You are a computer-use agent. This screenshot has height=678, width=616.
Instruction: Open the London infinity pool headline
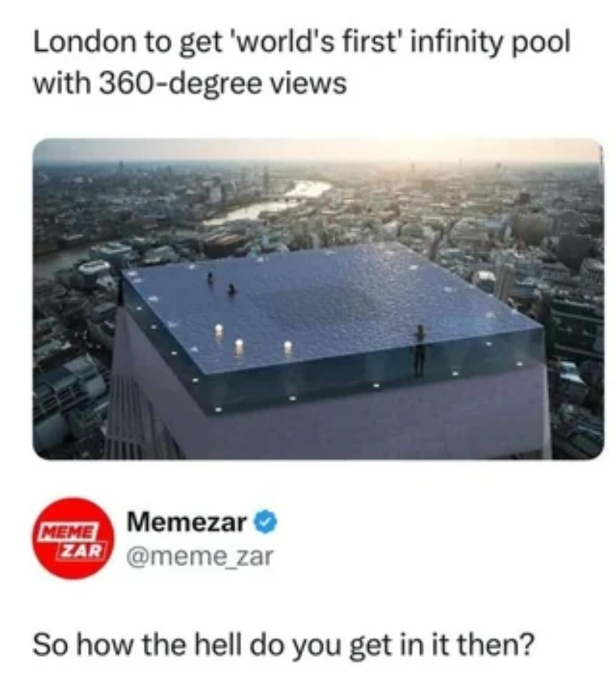coord(302,63)
